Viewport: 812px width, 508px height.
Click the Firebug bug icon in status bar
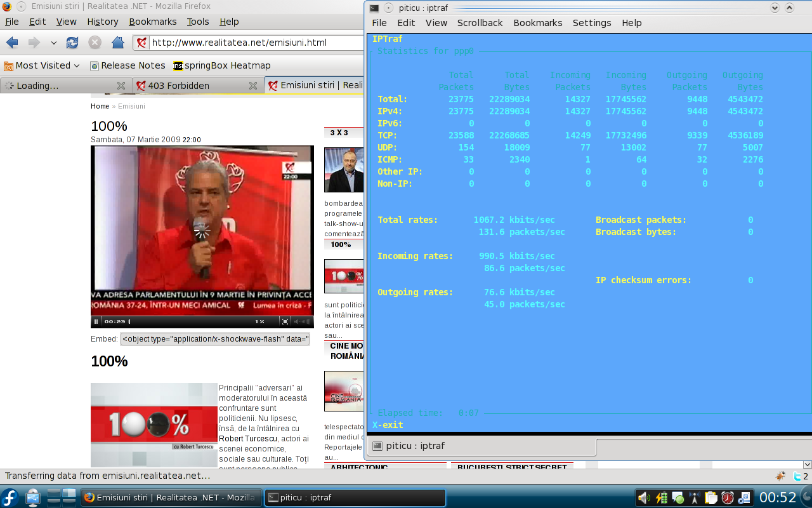(780, 476)
